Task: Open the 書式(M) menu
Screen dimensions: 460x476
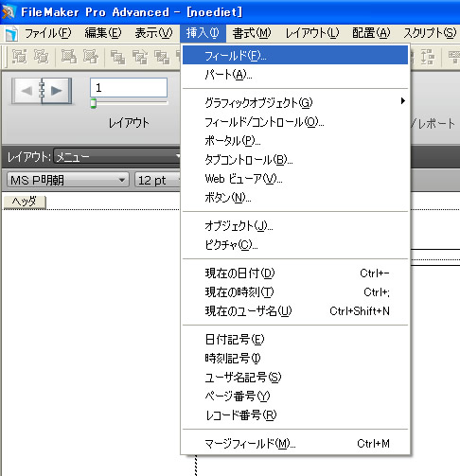Action: [251, 33]
